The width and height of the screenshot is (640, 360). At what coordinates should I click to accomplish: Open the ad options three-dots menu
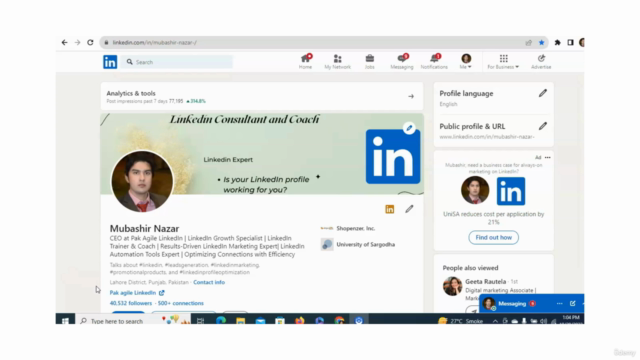(548, 158)
